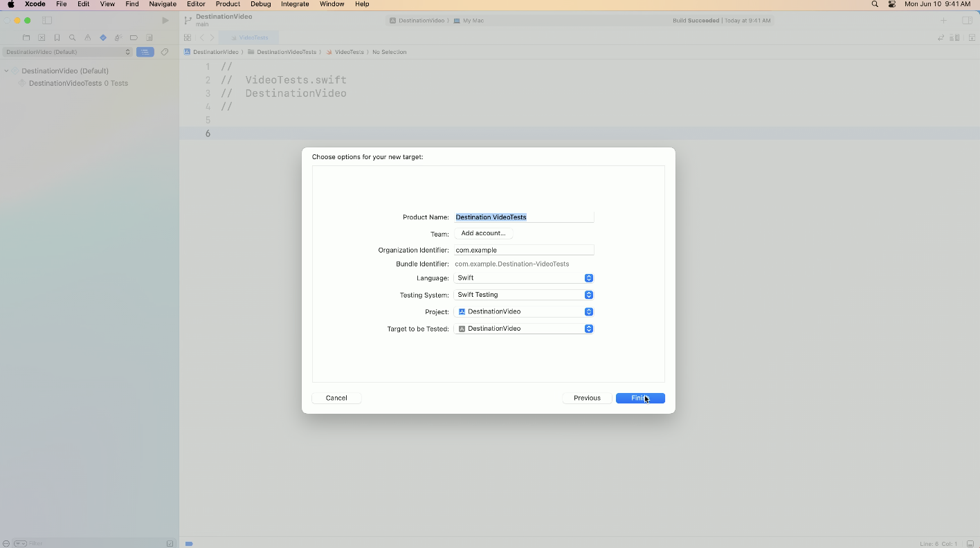Click DestinationVideoTests folder in jump bar

[282, 52]
